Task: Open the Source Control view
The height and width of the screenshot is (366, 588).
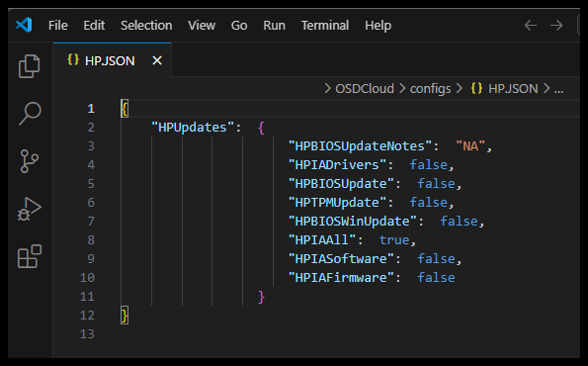Action: (x=30, y=161)
